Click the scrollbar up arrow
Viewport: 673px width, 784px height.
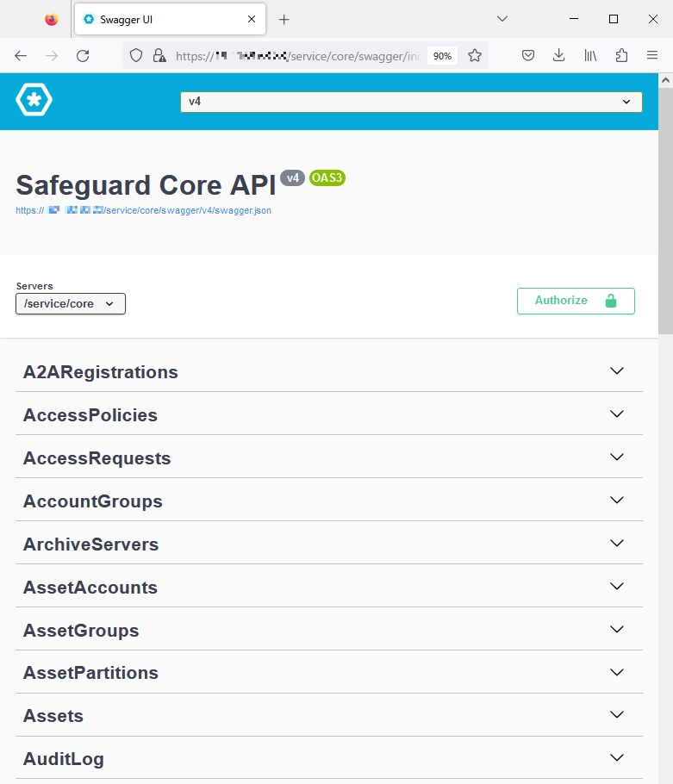click(665, 80)
